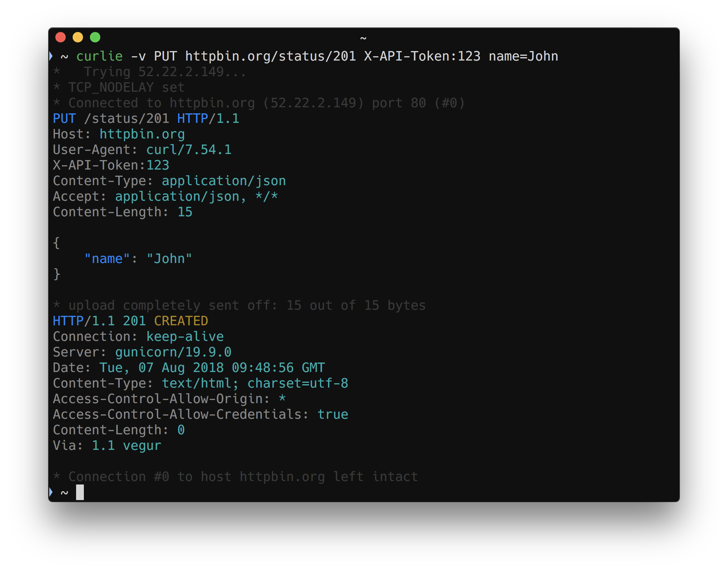
Task: Select the HTTP/1.1 201 CREATED status line
Action: [x=130, y=321]
